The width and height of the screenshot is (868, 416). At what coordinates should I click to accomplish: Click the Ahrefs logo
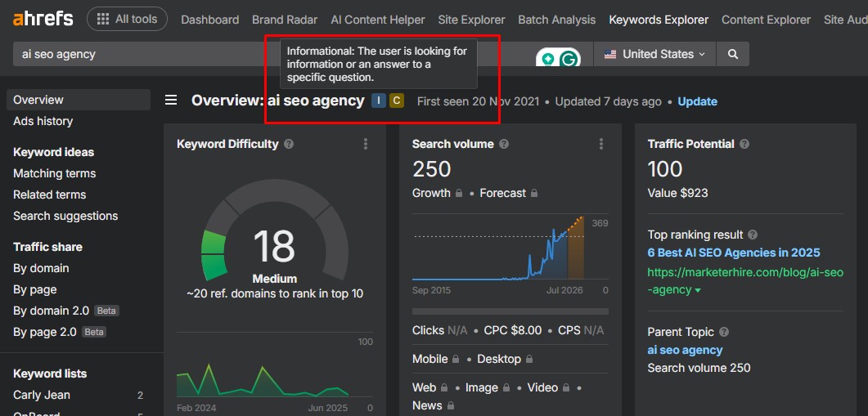click(x=43, y=19)
